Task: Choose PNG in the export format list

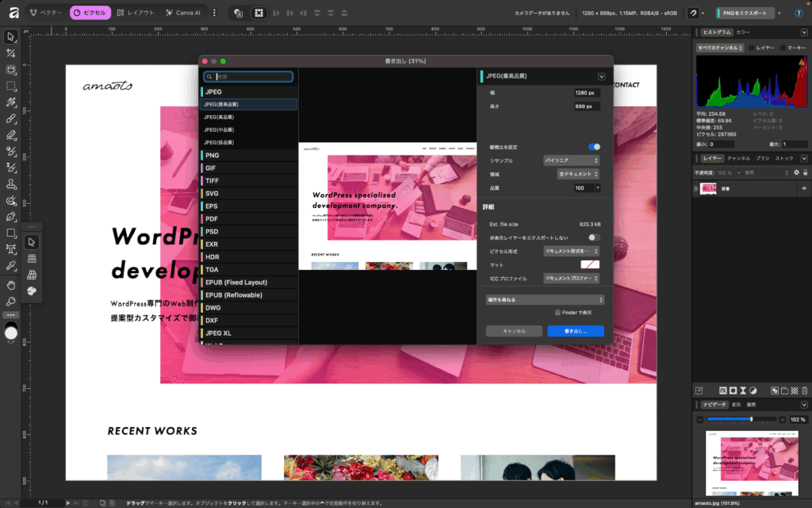Action: (213, 156)
